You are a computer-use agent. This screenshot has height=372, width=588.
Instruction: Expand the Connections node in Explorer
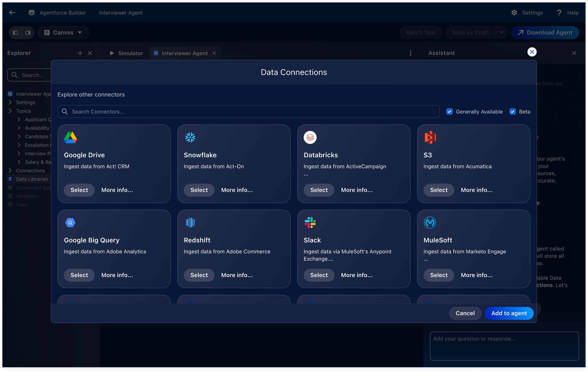pos(10,170)
